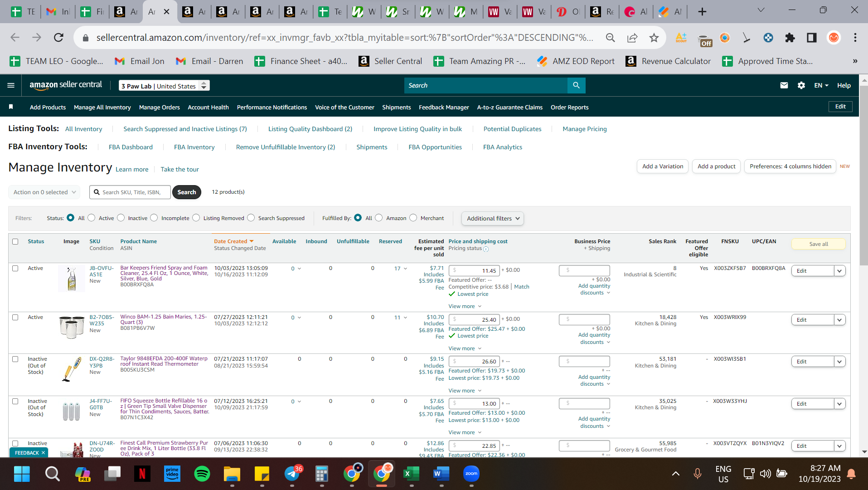The height and width of the screenshot is (490, 868).
Task: Open Preferences: 4 columns hidden
Action: (x=790, y=167)
